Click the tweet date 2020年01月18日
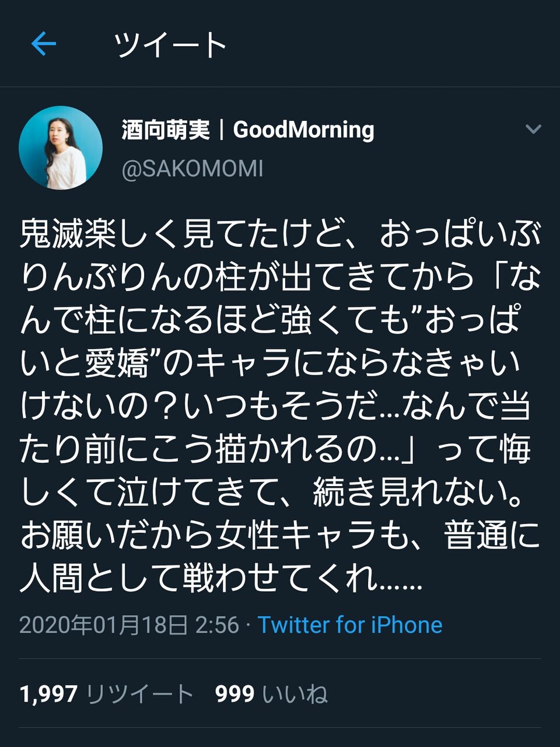This screenshot has width=560, height=747. tap(104, 624)
